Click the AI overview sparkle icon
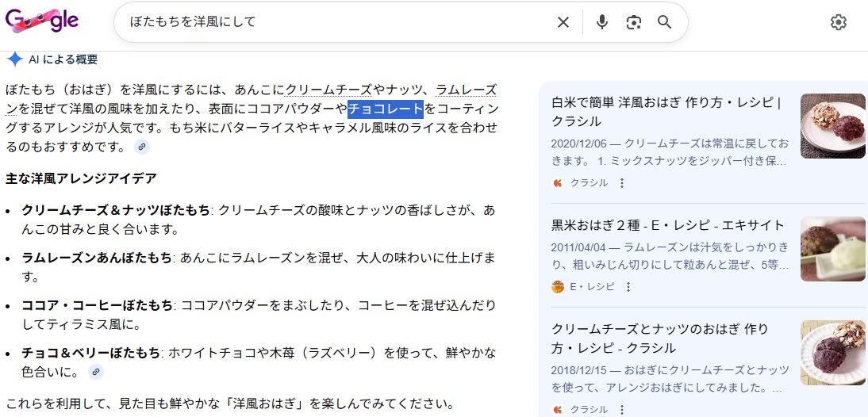This screenshot has height=417, width=868. (14, 59)
